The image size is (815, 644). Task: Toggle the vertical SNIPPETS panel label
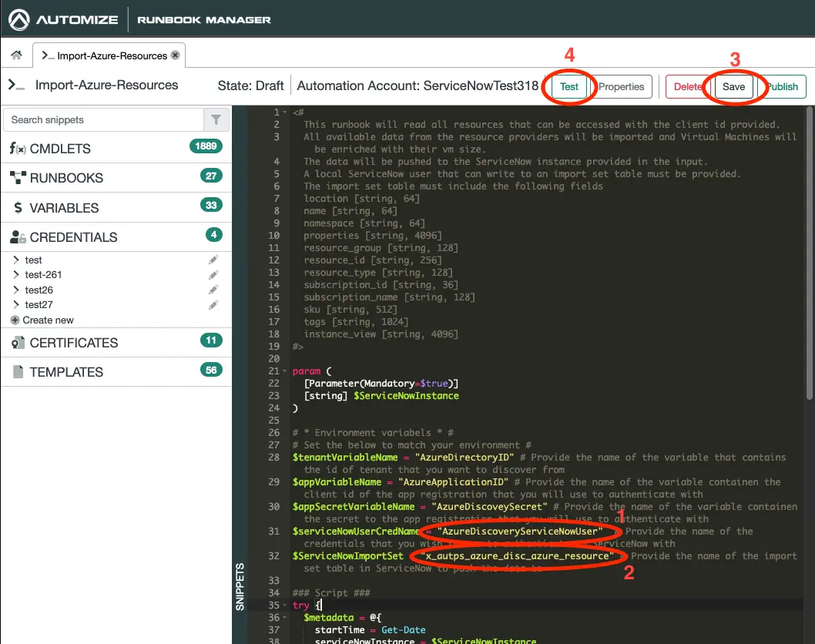click(x=240, y=587)
